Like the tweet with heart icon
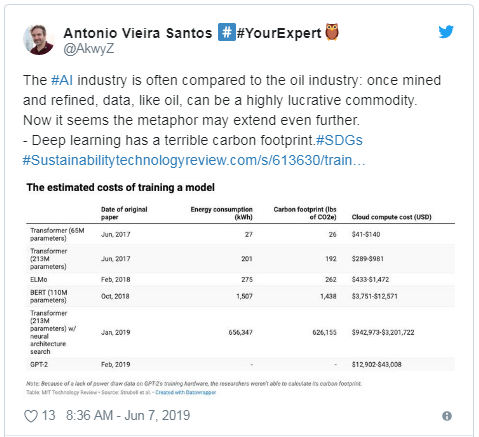 coord(31,416)
